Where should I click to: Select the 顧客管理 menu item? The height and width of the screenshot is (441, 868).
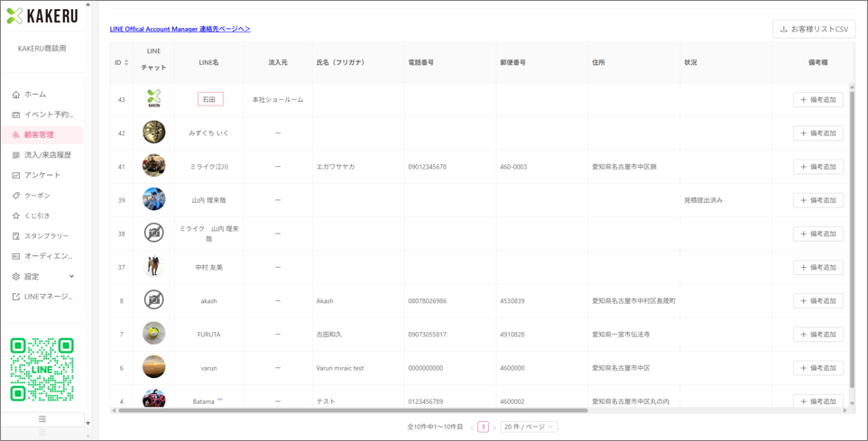coord(42,135)
